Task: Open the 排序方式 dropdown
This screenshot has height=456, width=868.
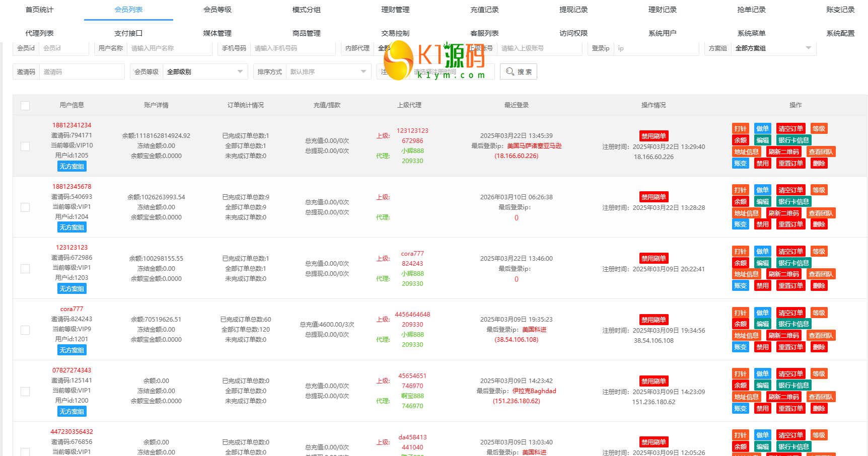Action: point(328,71)
